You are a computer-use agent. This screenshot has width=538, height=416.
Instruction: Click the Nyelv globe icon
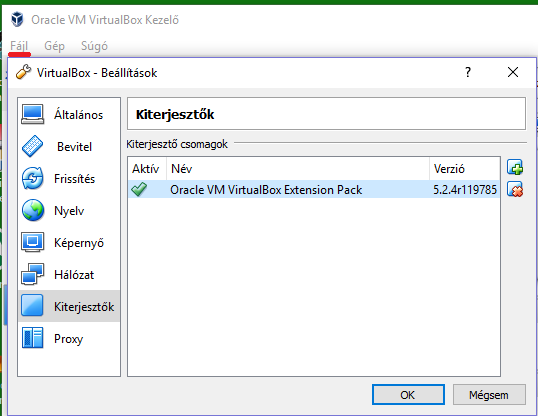pyautogui.click(x=33, y=210)
